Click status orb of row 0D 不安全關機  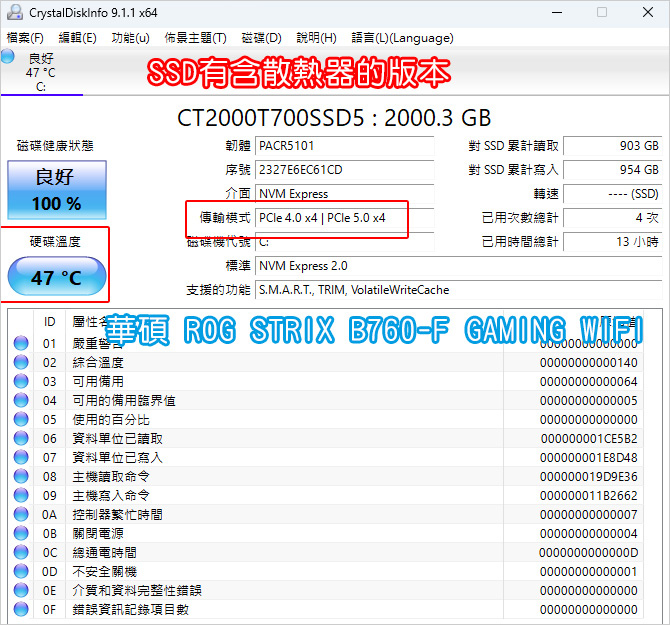click(x=21, y=571)
